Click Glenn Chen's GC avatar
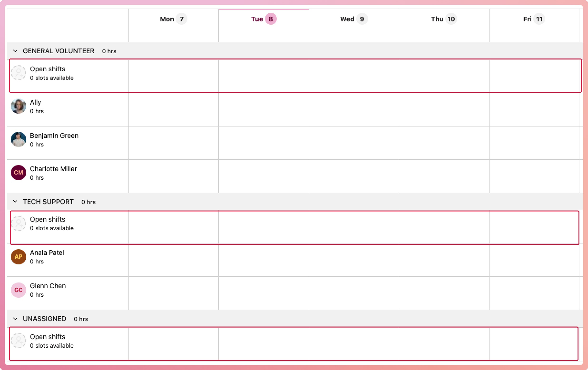 19,290
